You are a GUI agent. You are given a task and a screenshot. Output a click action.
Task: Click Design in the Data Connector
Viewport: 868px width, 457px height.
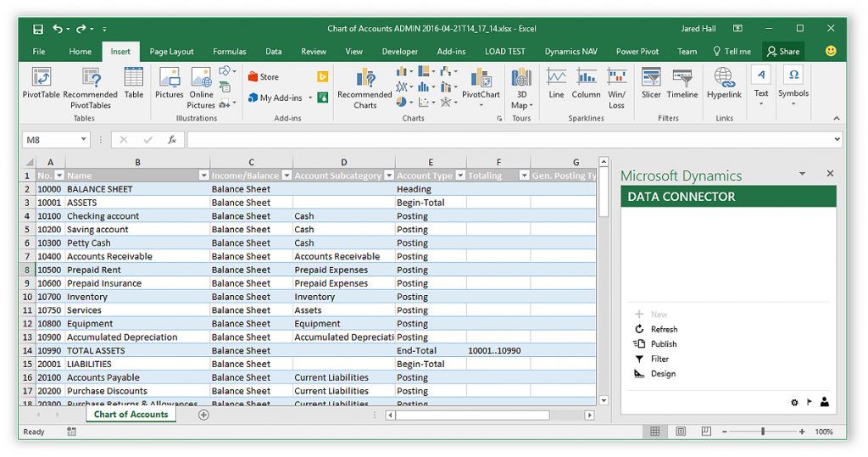[655, 374]
